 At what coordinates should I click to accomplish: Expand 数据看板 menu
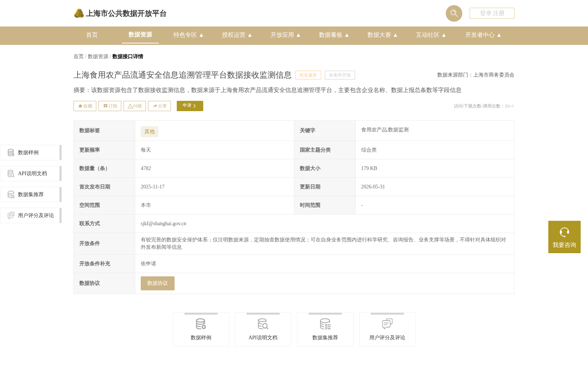(x=334, y=35)
